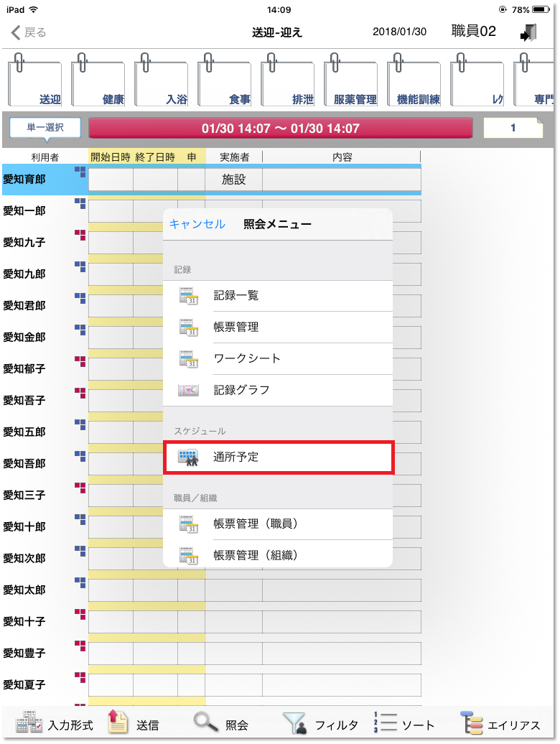The image size is (560, 744).
Task: Cancel the 照会メニュー popup
Action: pyautogui.click(x=197, y=225)
